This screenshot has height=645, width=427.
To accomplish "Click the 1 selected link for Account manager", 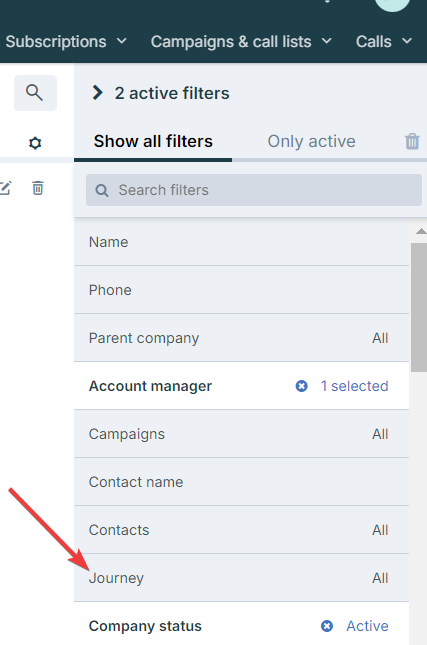I will tap(354, 386).
